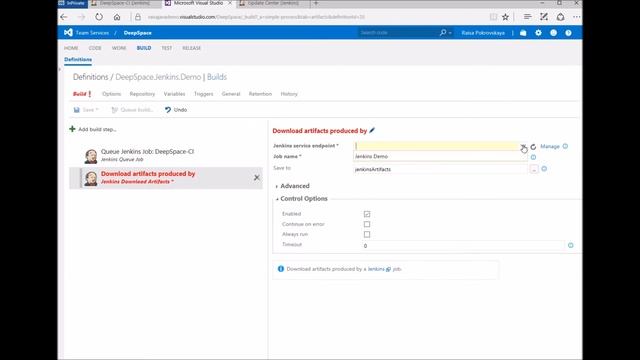Viewport: 640px width, 360px height.
Task: Click the feedback smiley icon
Action: coord(553,33)
